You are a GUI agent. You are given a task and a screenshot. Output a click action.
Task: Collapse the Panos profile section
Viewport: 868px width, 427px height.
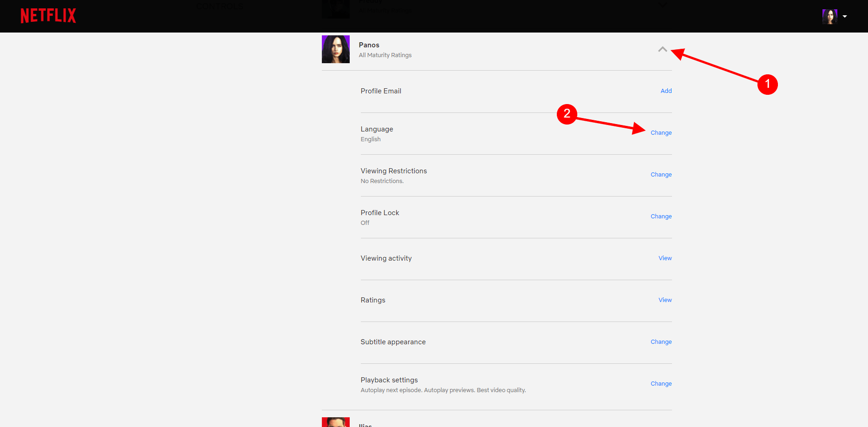pos(662,49)
